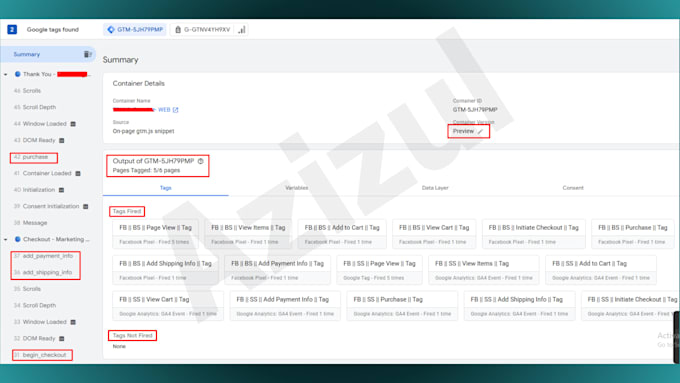Click the blue tag count badge icon
Viewport: 680px width, 383px height.
coord(12,29)
